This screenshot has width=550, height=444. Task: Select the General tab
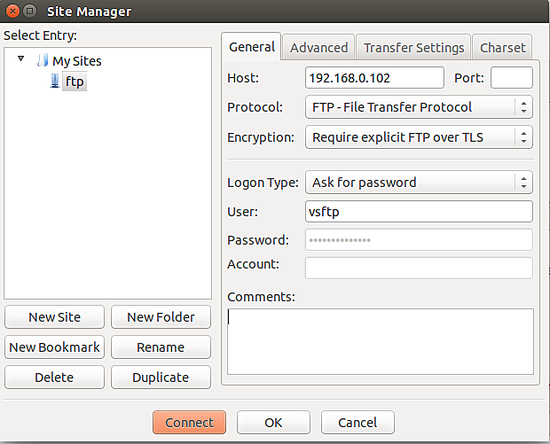click(251, 47)
